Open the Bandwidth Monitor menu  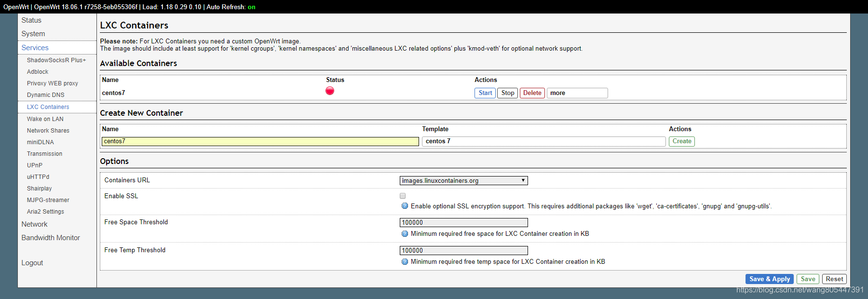pos(51,238)
